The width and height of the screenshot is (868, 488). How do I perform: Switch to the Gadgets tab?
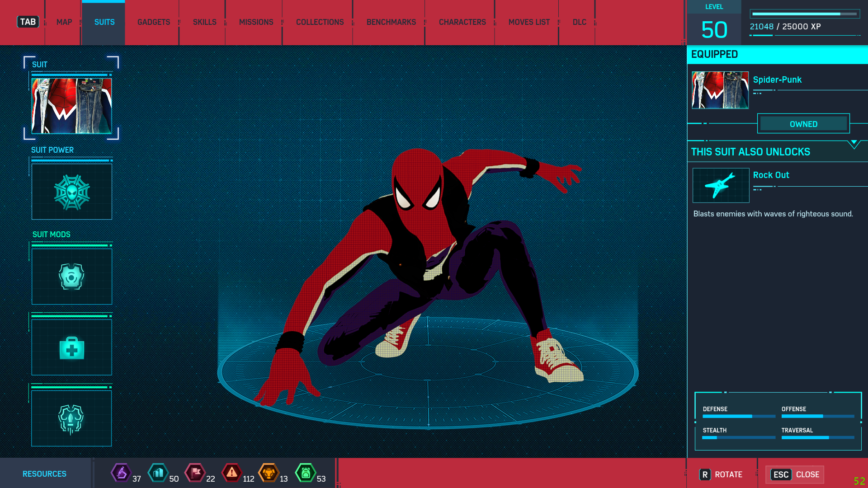click(154, 22)
